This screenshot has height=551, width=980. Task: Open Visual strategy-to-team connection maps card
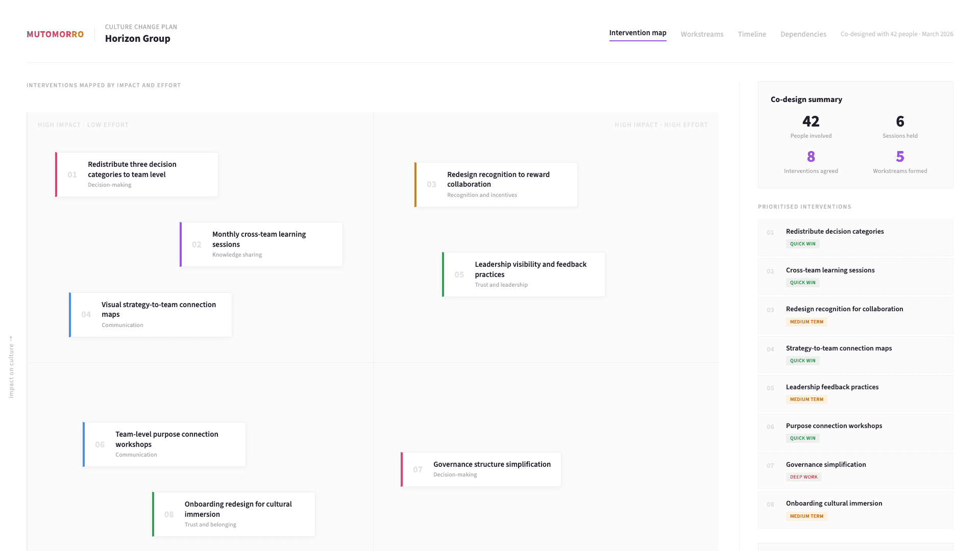tap(151, 315)
